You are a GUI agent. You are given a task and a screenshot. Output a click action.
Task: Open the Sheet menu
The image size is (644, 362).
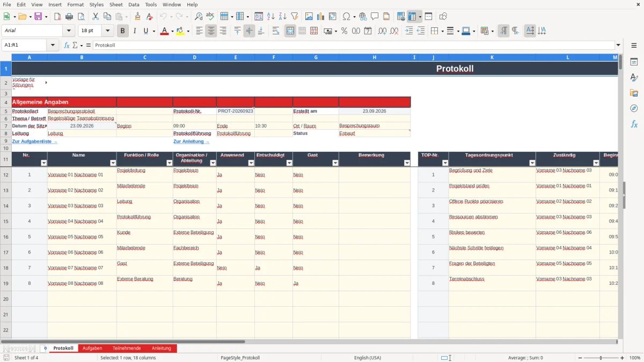pos(116,4)
